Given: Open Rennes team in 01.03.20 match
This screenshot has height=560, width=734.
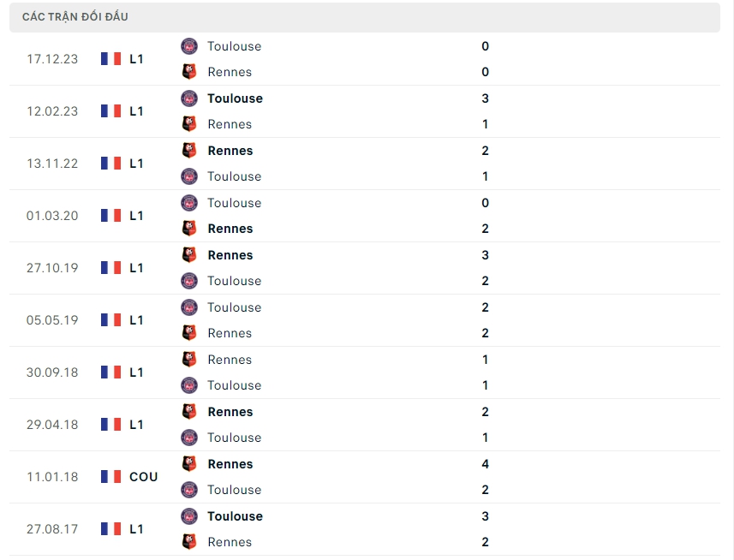Looking at the screenshot, I should click(x=230, y=229).
